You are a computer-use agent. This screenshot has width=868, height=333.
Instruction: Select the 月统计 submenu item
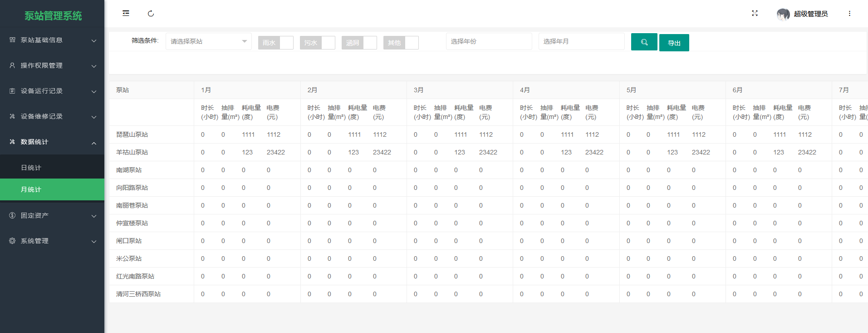point(52,189)
